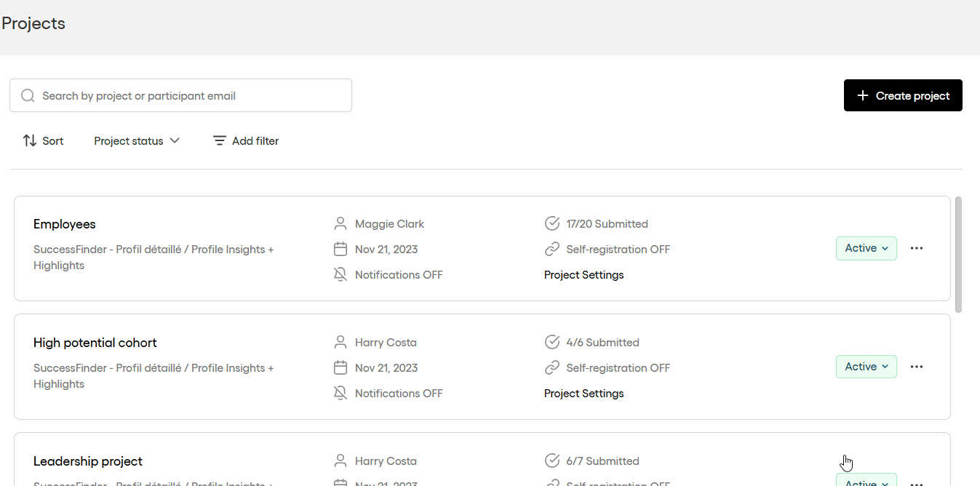Click the Sort button
This screenshot has width=980, height=486.
pos(44,141)
